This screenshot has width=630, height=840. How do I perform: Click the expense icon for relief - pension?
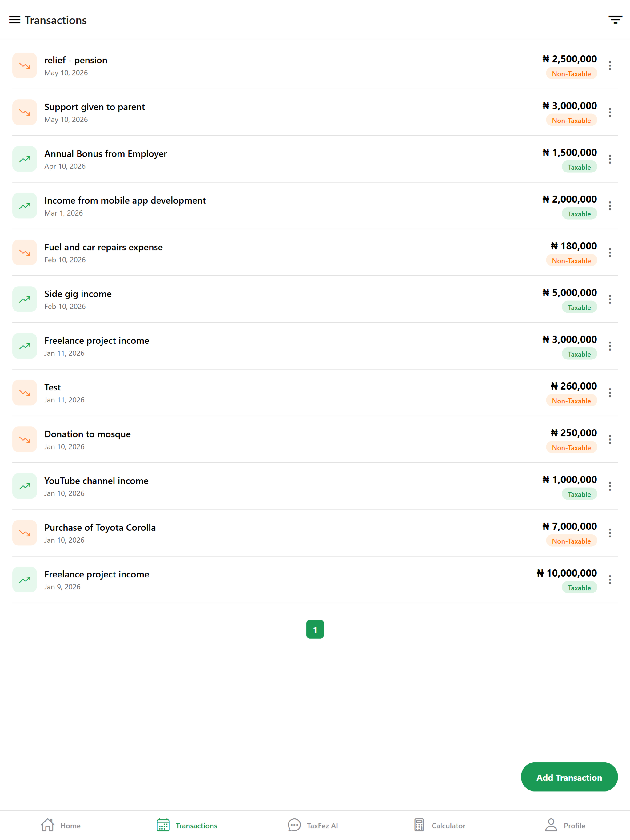point(25,65)
